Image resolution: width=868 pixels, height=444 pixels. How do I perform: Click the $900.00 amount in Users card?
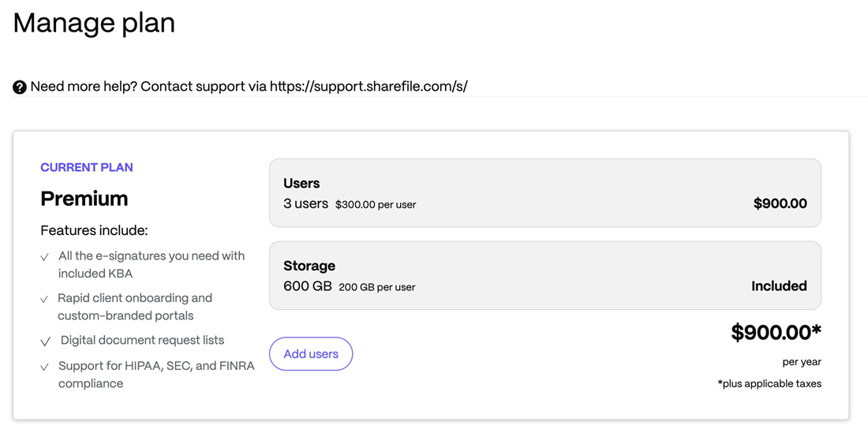coord(780,203)
